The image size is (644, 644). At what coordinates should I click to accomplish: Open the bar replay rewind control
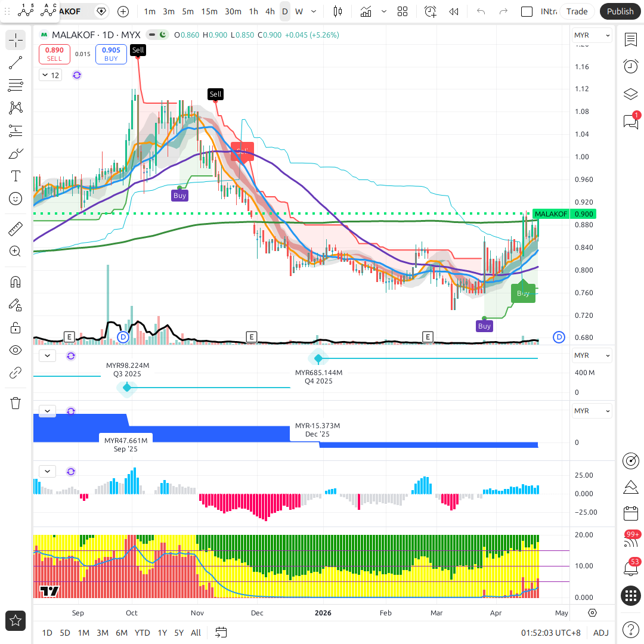[x=454, y=11]
